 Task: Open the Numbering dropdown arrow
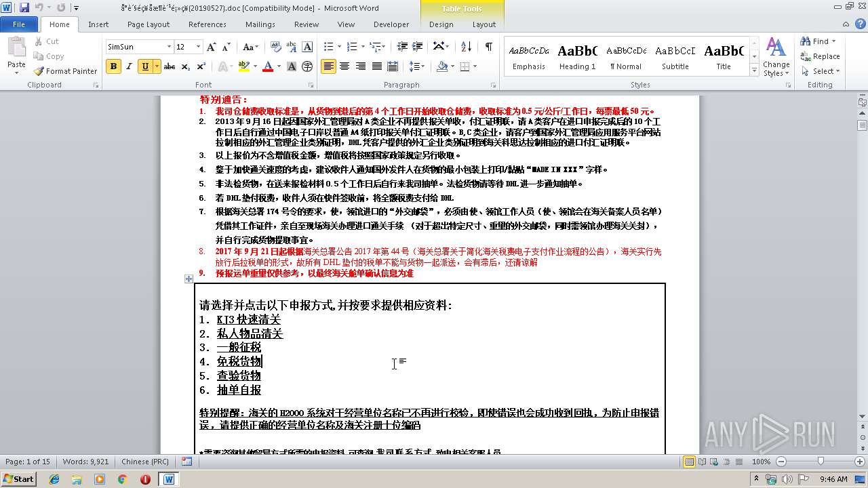363,47
